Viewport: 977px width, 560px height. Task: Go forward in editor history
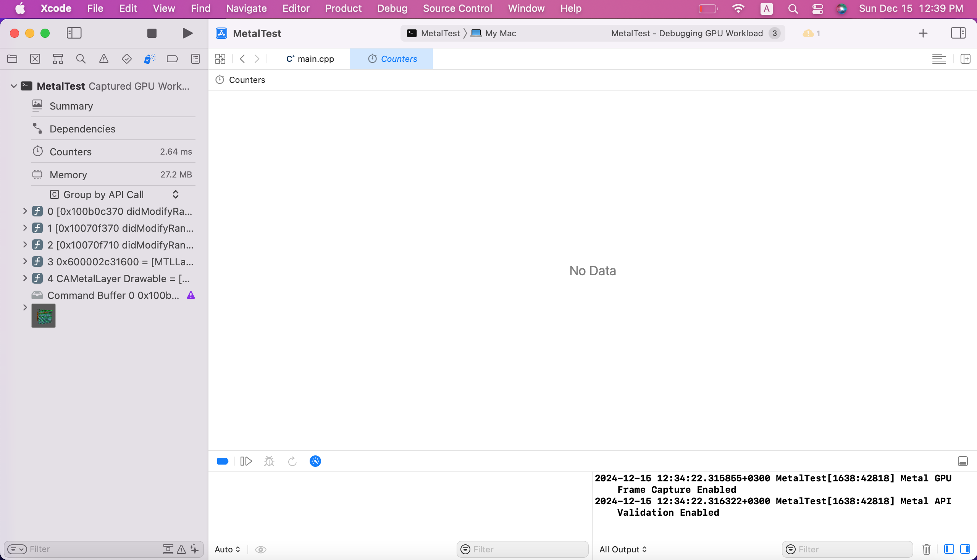(257, 59)
